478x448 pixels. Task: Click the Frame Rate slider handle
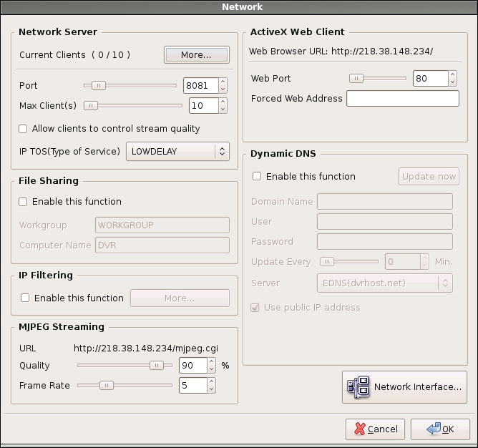click(x=106, y=385)
